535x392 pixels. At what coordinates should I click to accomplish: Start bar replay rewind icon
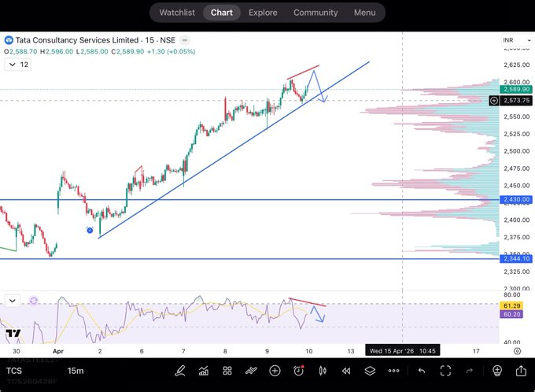pos(346,371)
